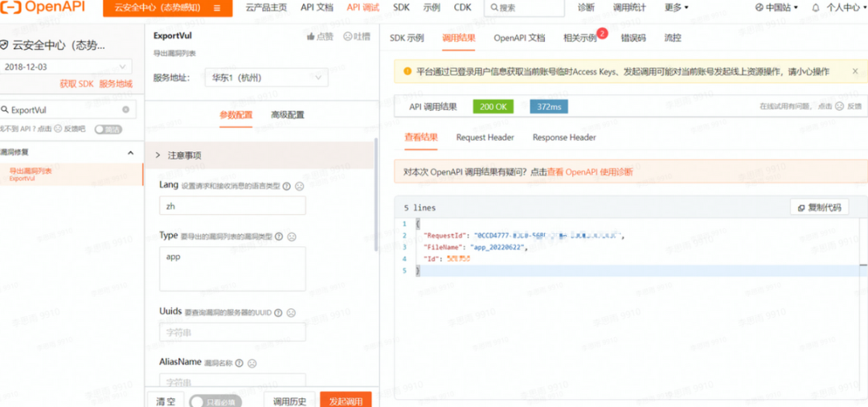Open hamburger menu beside 云安全中心 product button
Viewport: 868px width, 407px height.
coord(217,8)
